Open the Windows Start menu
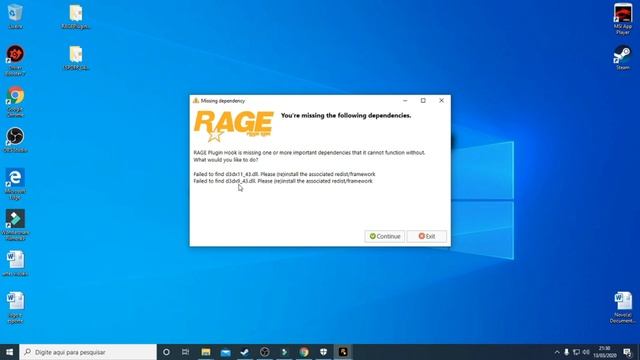 (9, 352)
